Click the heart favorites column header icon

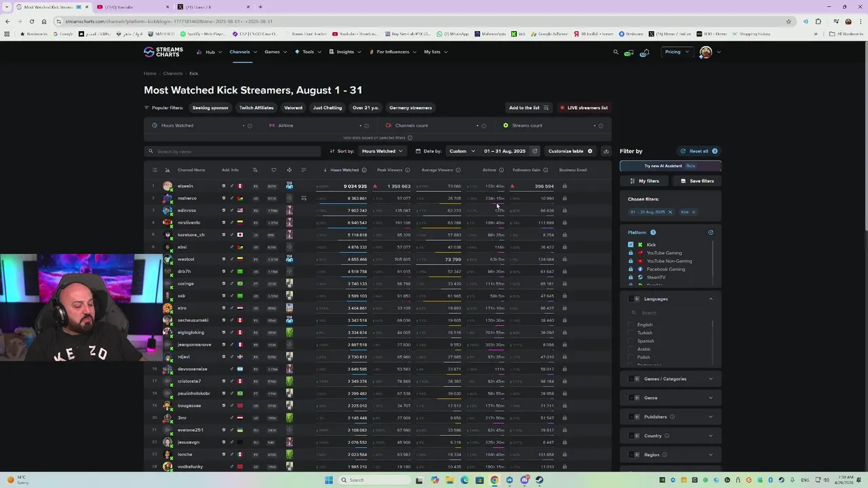point(274,170)
